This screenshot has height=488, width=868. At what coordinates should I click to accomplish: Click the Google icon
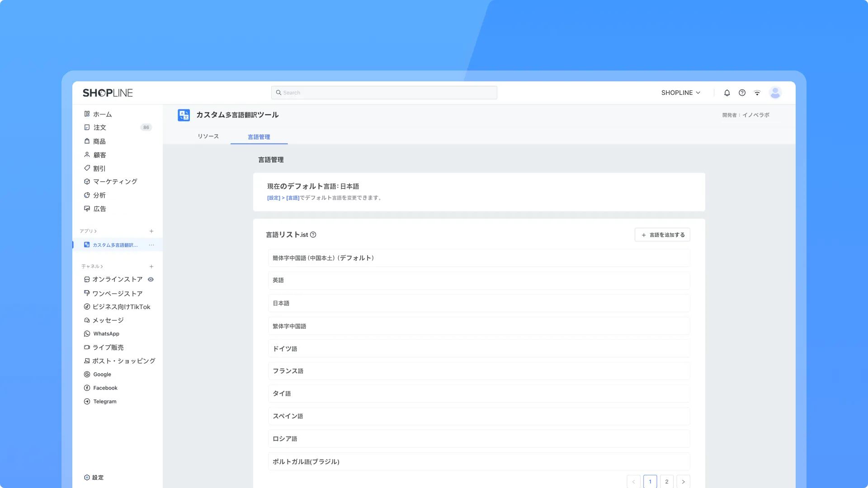pyautogui.click(x=87, y=375)
